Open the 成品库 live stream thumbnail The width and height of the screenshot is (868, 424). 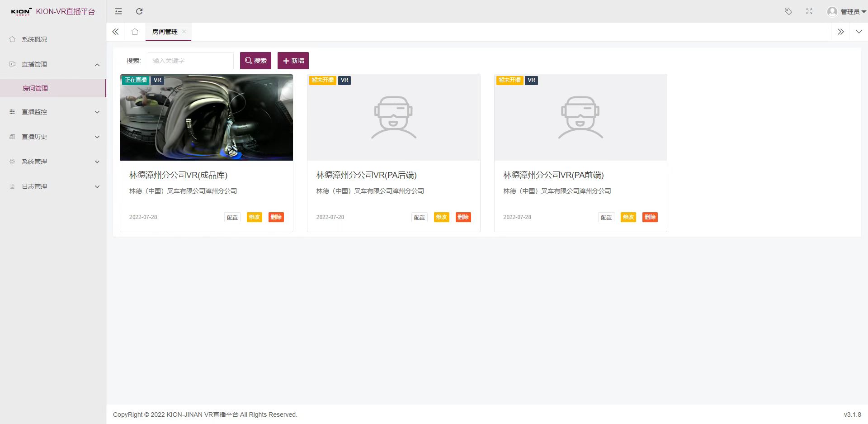coord(207,117)
